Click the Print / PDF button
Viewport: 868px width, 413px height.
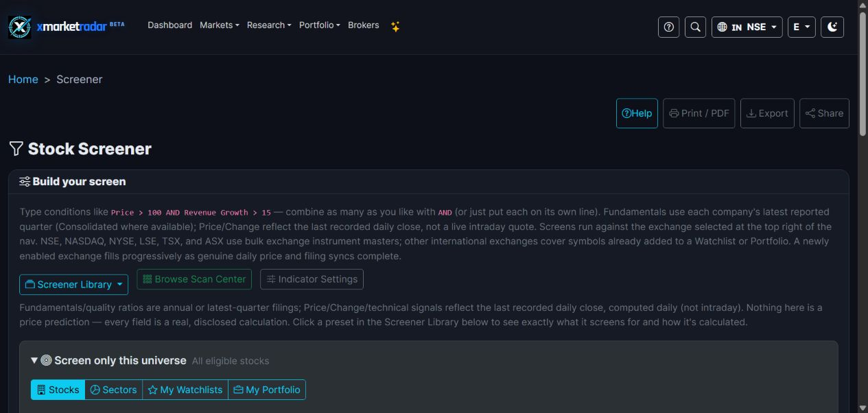click(x=699, y=113)
